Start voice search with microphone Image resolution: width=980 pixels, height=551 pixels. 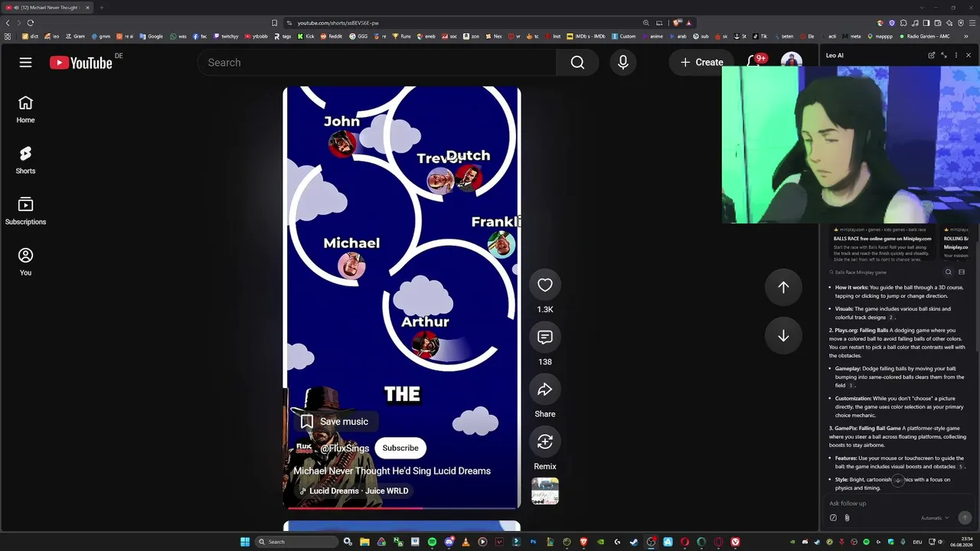click(623, 63)
